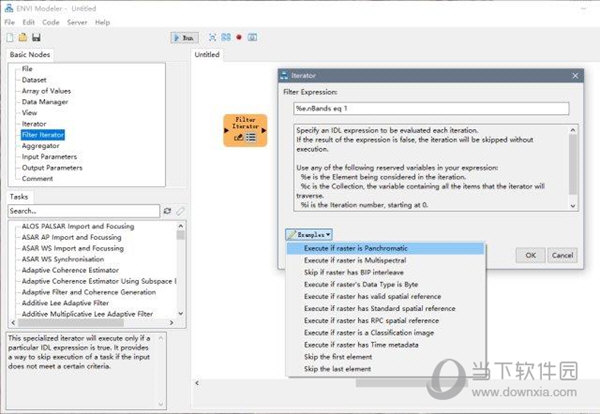Click the Tasks list scroll-down arrow

181,313
